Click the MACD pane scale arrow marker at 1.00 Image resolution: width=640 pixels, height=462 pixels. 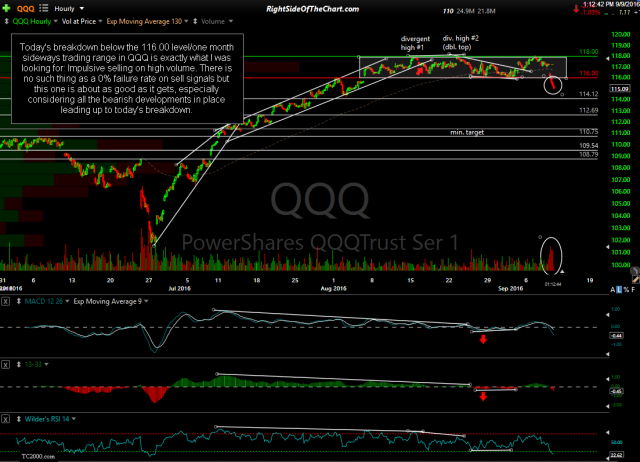pos(607,315)
